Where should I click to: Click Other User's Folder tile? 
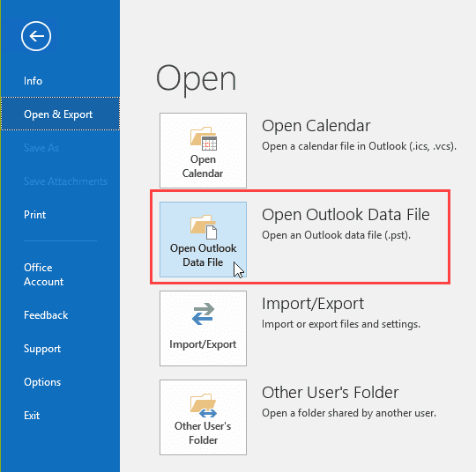point(203,417)
